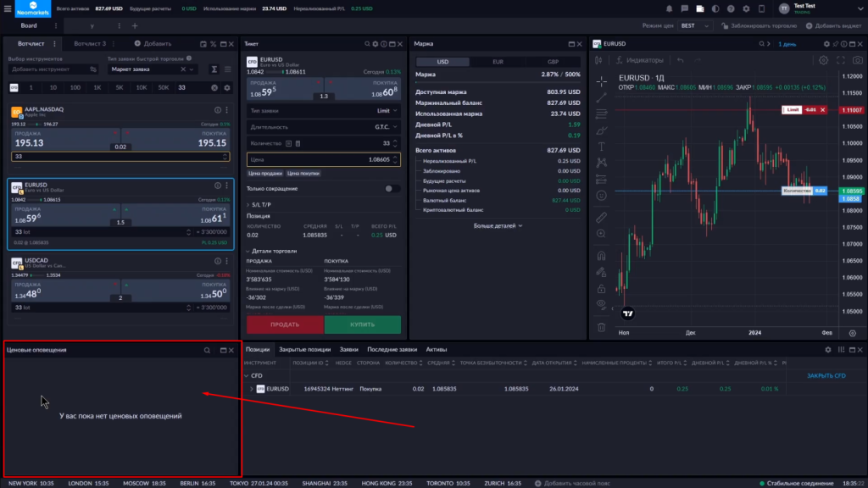Open search in the Ценовые оповещения panel
The image size is (868, 488).
click(207, 350)
